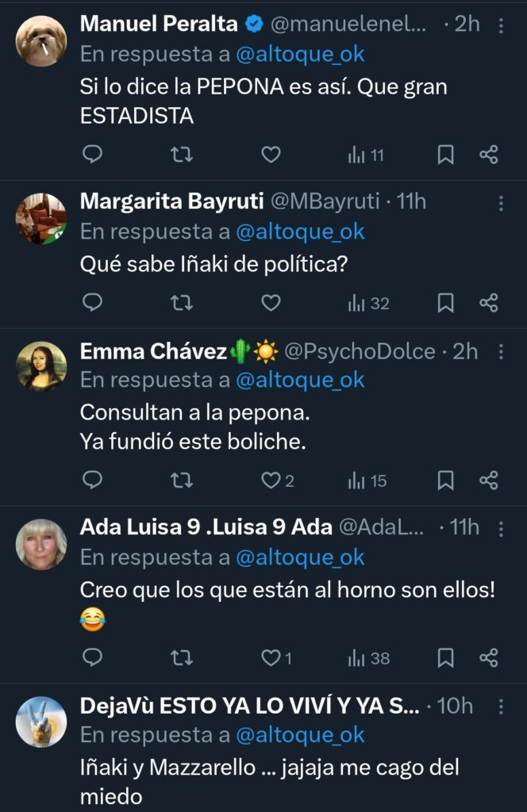Open more options on Manuel Peralta's tweet
The height and width of the screenshot is (812, 527).
coord(501,25)
